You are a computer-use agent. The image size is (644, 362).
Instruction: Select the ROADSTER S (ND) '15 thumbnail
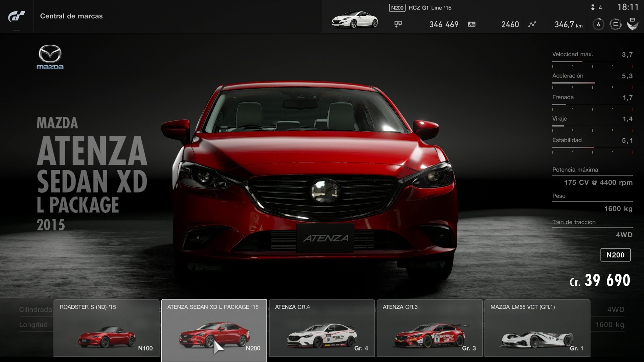106,328
